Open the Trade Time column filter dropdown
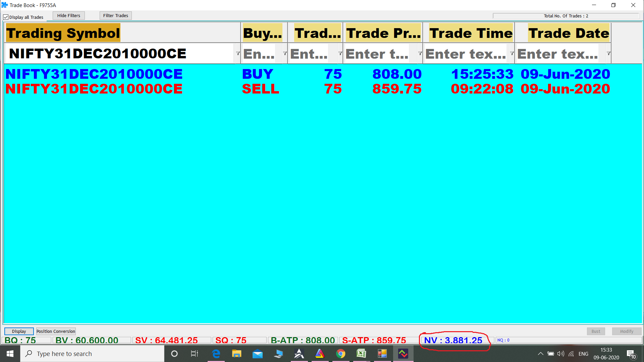The width and height of the screenshot is (644, 362). 512,53
